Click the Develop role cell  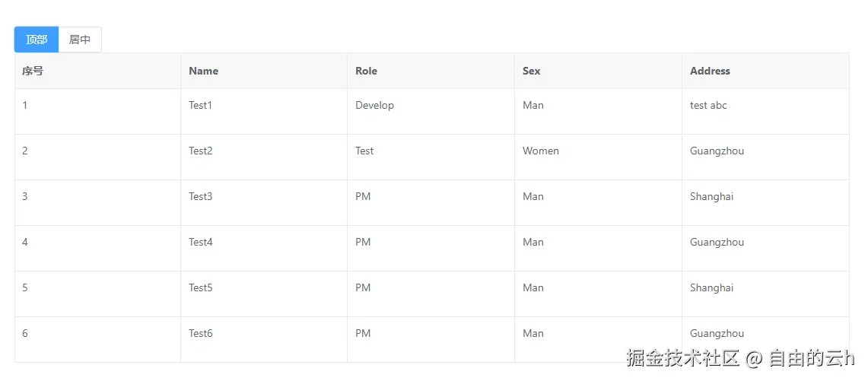374,105
